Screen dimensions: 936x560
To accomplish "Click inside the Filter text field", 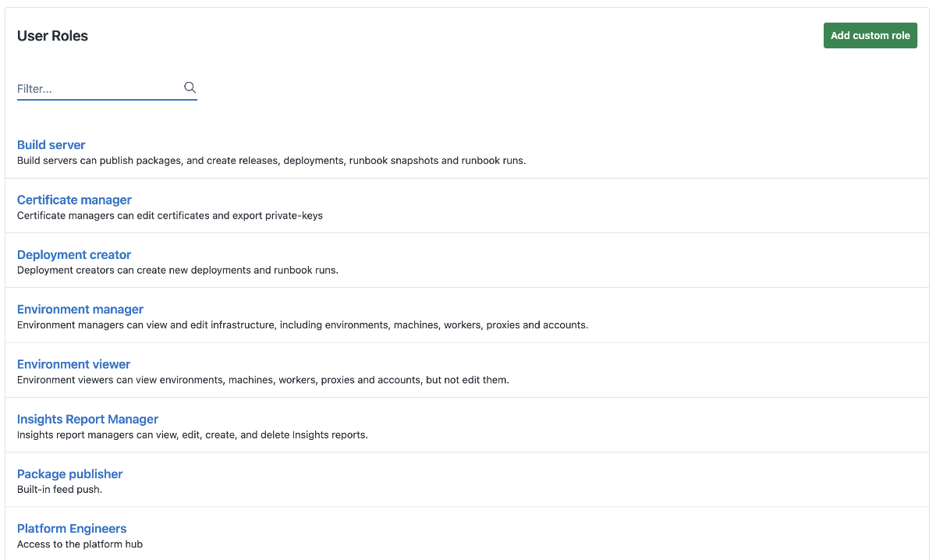I will pyautogui.click(x=94, y=88).
